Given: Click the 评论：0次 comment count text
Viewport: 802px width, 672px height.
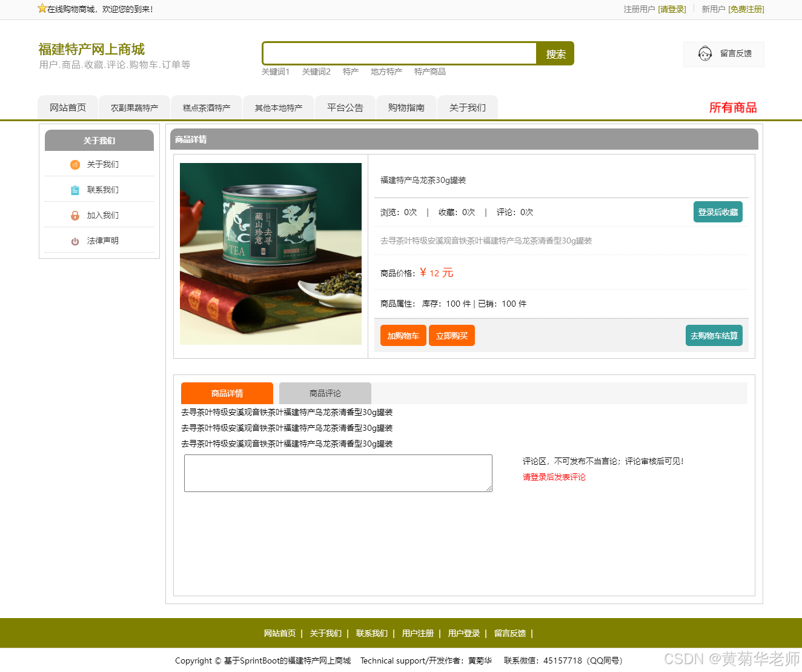Looking at the screenshot, I should tap(515, 212).
